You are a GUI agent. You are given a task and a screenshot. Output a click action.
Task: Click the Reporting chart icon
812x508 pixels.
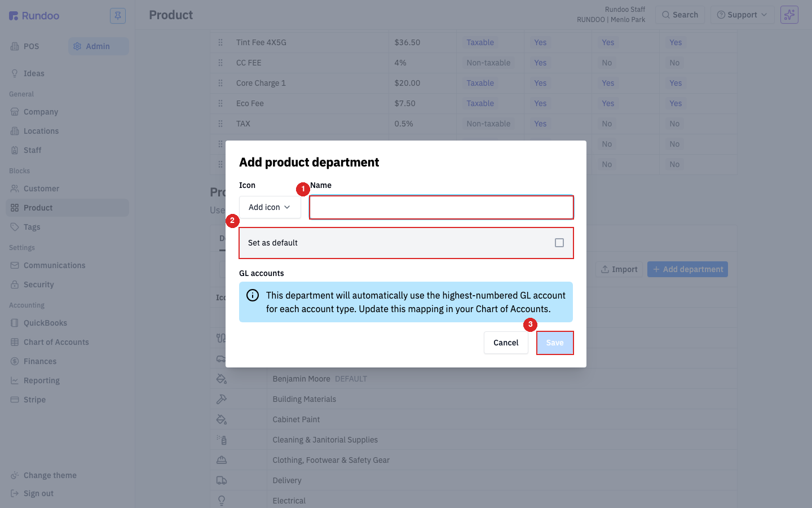[15, 380]
